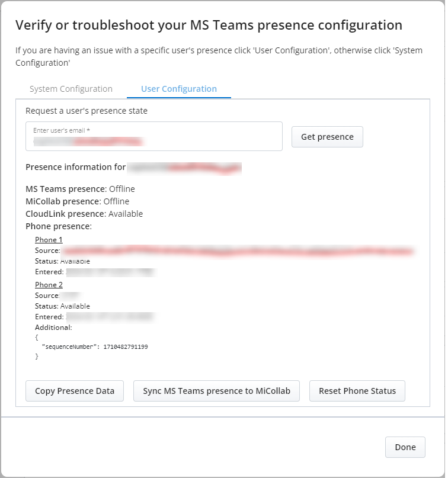This screenshot has width=448, height=478.
Task: Click the 'Request a user's presence state' label
Action: point(87,111)
